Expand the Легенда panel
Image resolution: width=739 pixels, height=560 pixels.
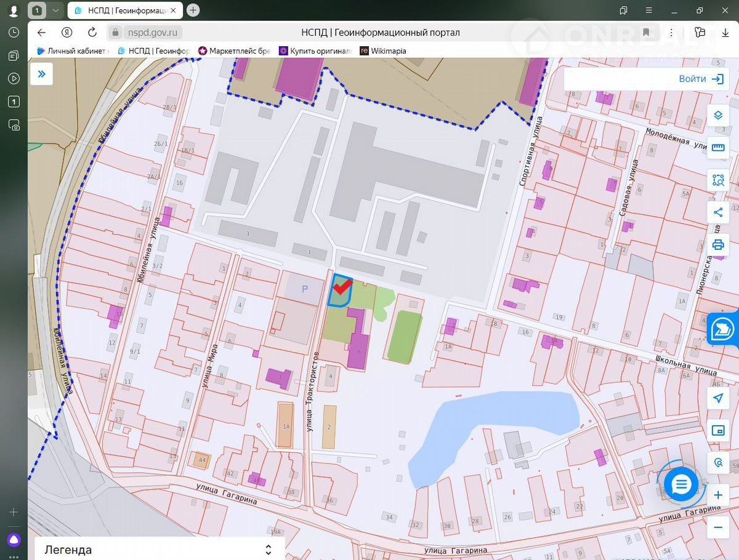(268, 550)
